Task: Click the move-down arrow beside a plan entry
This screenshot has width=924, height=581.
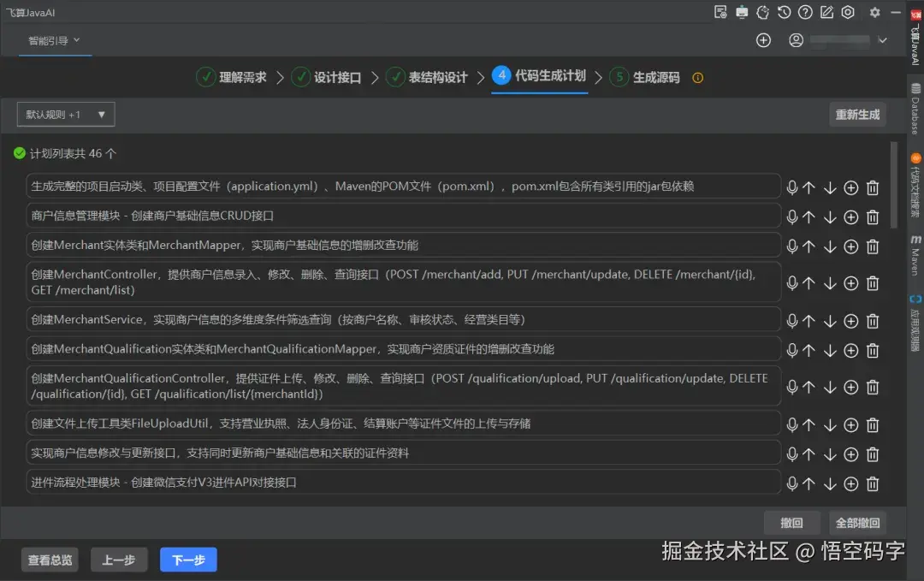Action: click(x=831, y=186)
